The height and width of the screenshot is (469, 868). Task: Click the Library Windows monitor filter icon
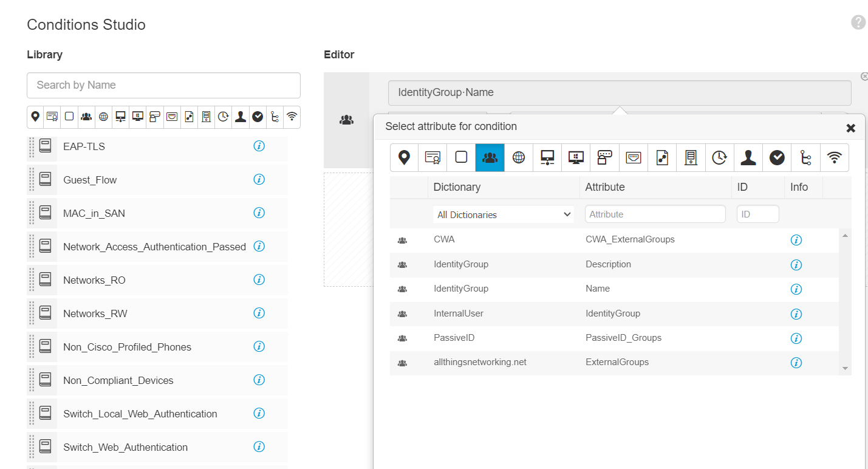tap(138, 117)
